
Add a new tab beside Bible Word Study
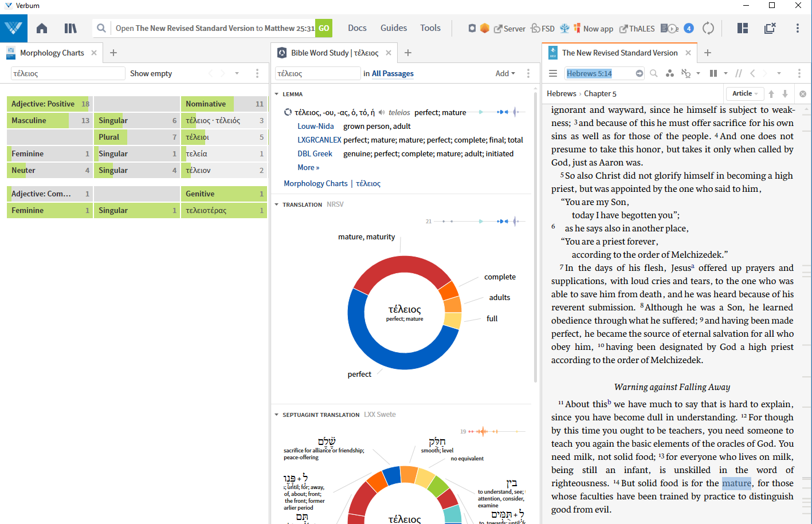(408, 53)
